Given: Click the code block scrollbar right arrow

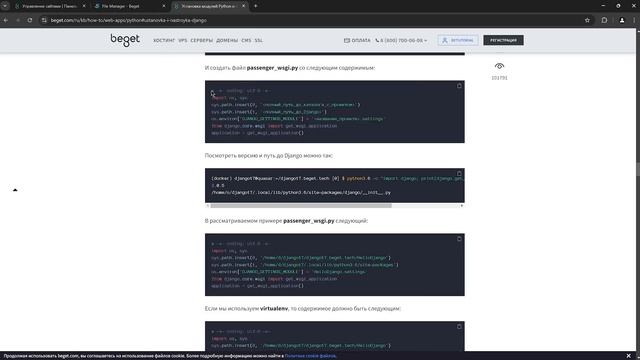Looking at the screenshot, I should [x=462, y=206].
